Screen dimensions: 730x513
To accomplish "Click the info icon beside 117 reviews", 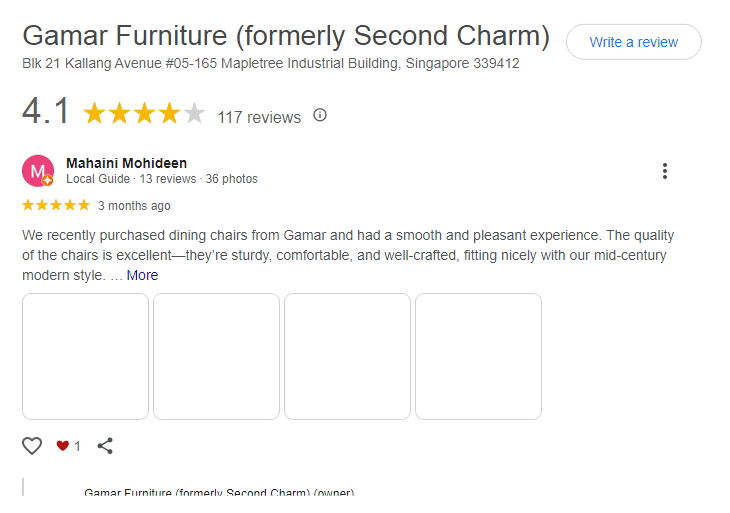I will (x=320, y=115).
